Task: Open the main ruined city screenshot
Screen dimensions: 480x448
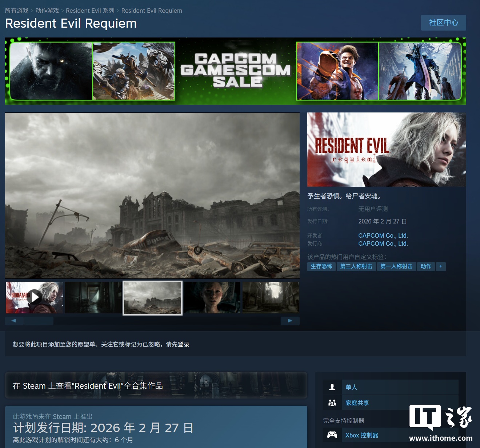Action: 152,195
